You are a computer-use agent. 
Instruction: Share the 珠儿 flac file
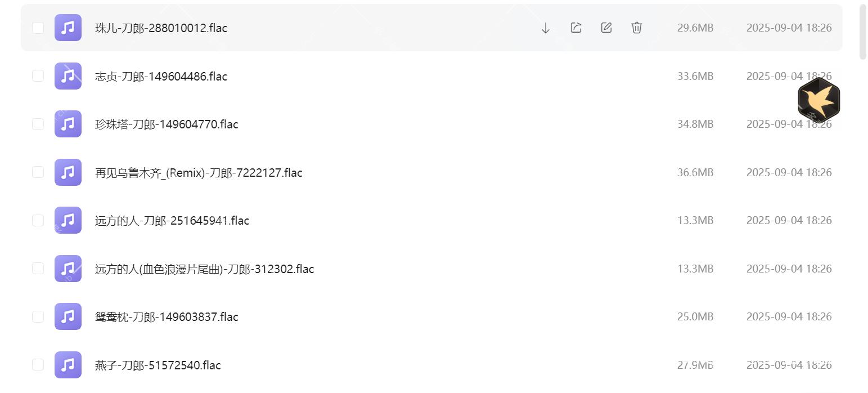tap(575, 27)
